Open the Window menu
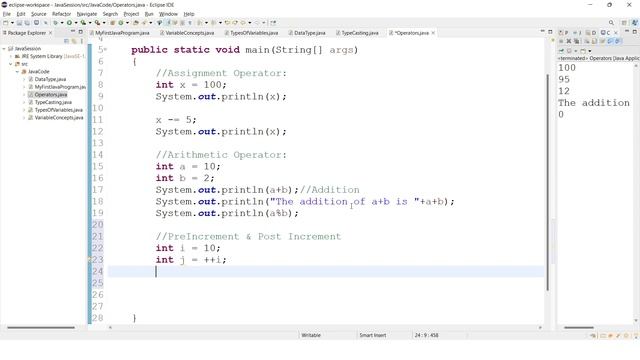This screenshot has height=360, width=640. [x=168, y=14]
